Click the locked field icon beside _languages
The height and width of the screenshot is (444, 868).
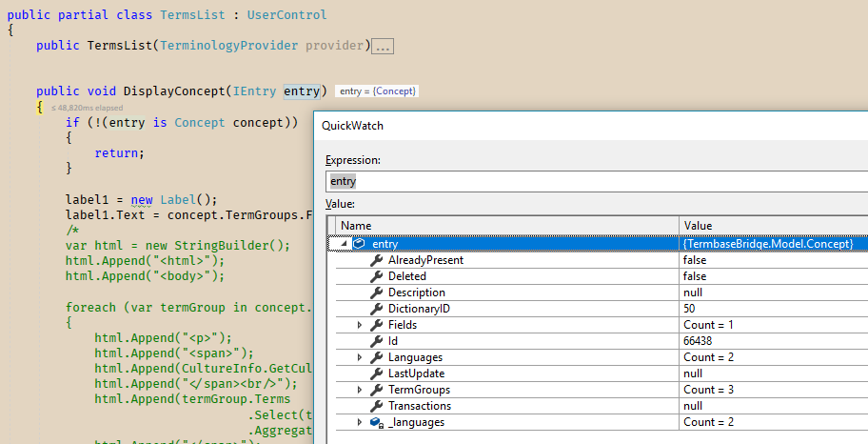(x=376, y=422)
